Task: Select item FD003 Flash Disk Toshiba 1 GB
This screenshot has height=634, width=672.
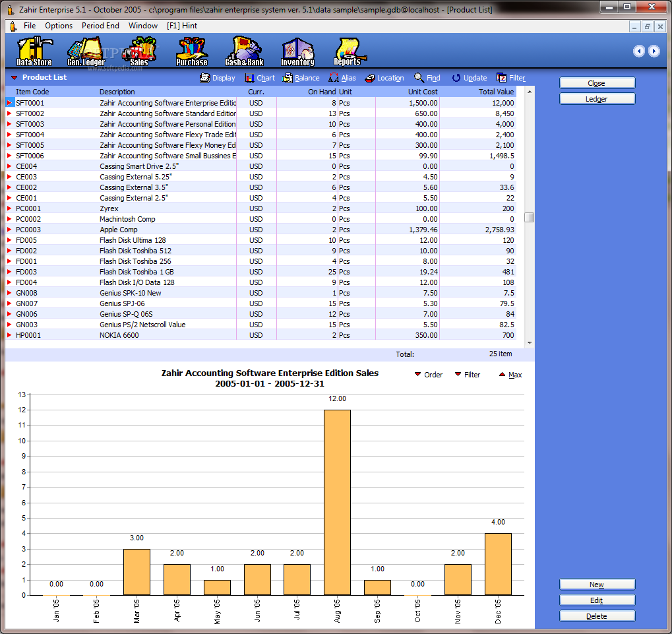Action: (260, 272)
